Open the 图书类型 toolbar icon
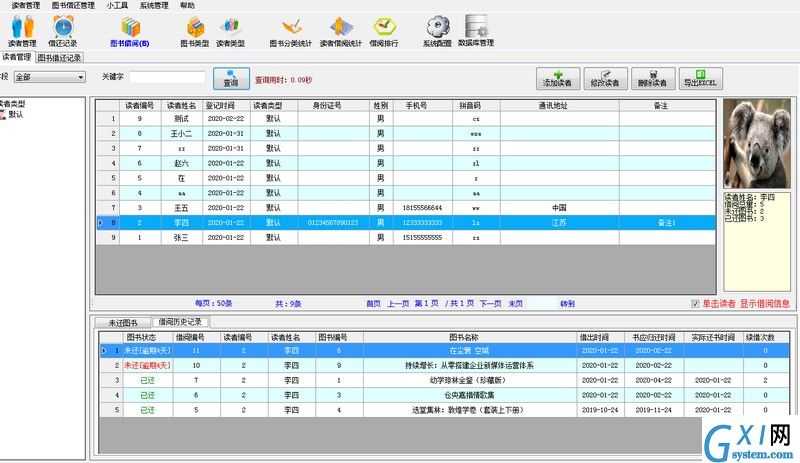Screen dimensions: 800x463 point(195,31)
